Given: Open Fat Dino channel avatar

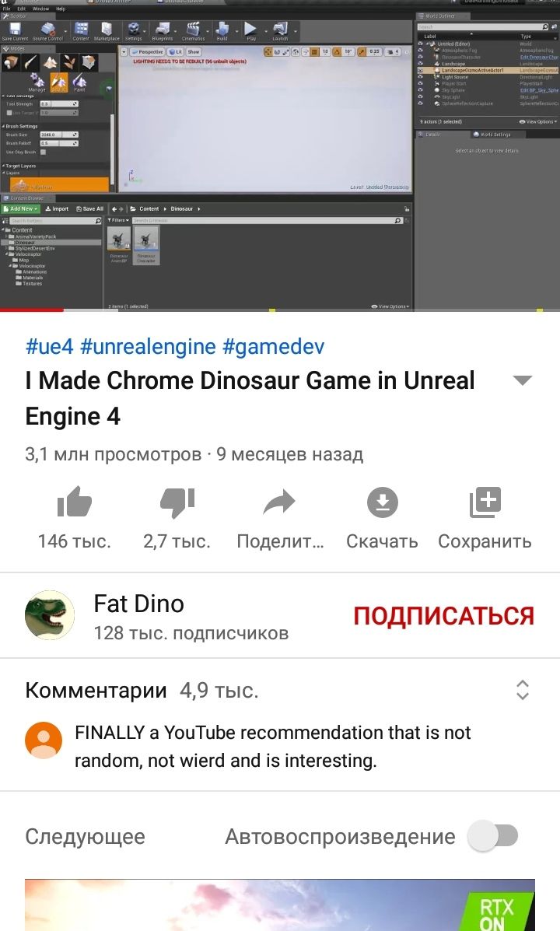Looking at the screenshot, I should 49,615.
